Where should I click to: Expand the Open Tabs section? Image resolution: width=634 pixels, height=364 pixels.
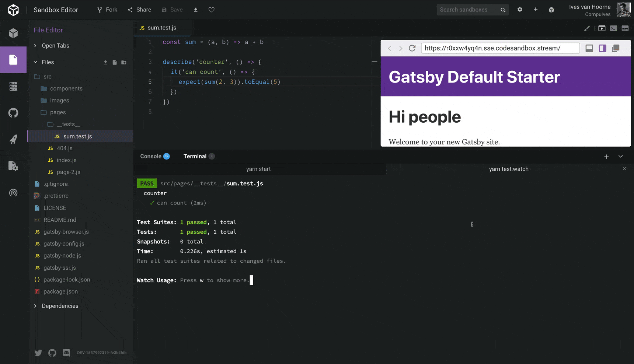pyautogui.click(x=56, y=45)
